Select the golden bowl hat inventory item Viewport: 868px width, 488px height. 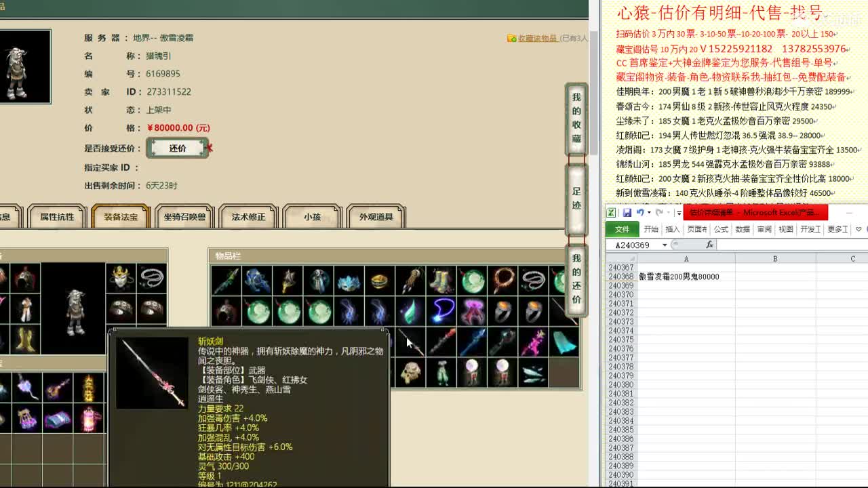coord(380,281)
